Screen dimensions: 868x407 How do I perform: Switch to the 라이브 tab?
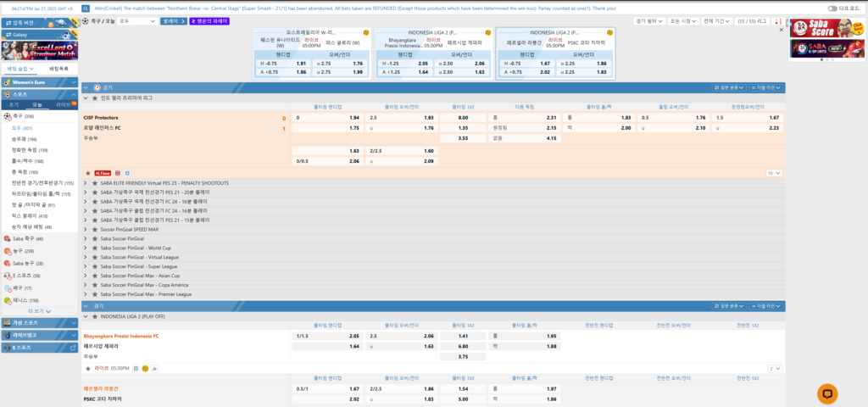tap(63, 104)
